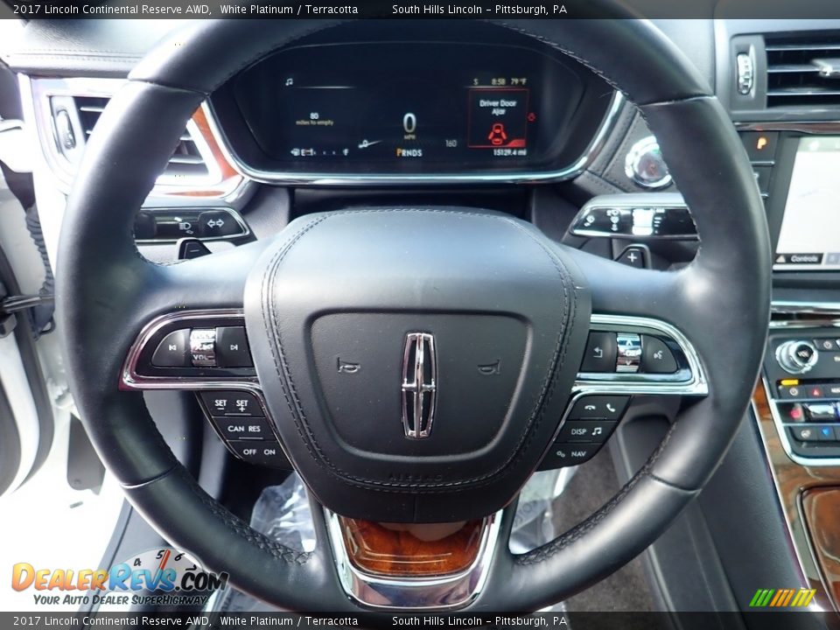The width and height of the screenshot is (840, 630).
Task: Tap the illuminated P park button
Action: tap(760, 143)
